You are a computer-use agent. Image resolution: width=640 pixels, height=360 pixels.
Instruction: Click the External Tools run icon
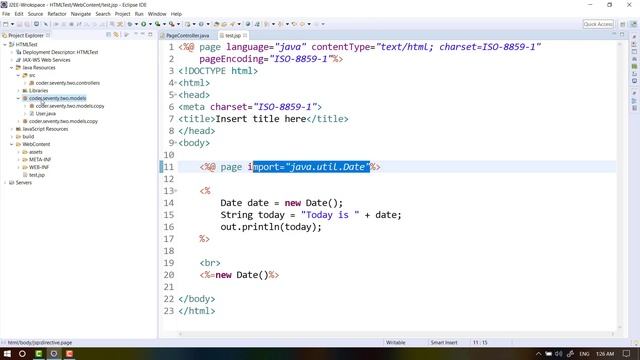pos(172,24)
